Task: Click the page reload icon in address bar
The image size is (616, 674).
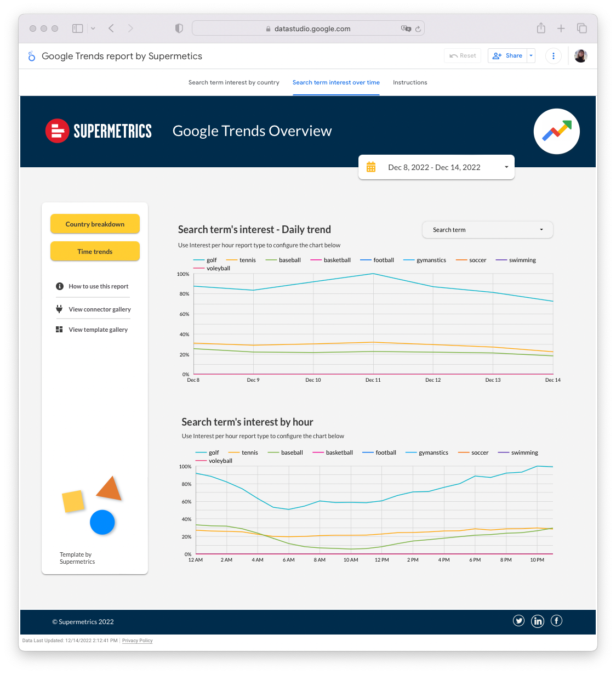Action: (x=418, y=29)
